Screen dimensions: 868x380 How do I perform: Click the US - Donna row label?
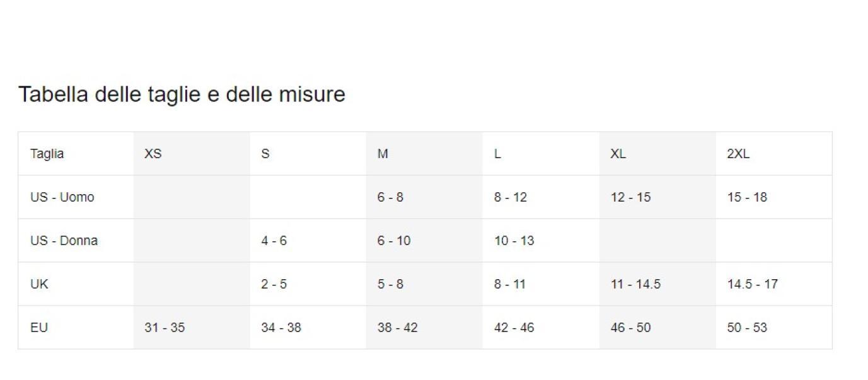click(x=76, y=241)
